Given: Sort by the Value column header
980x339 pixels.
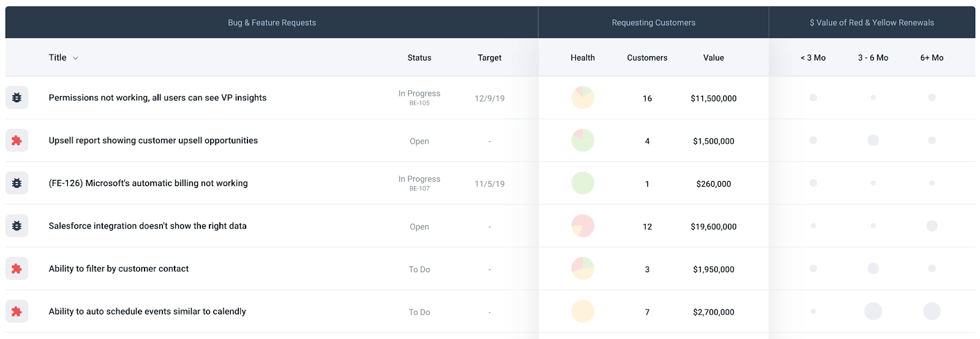Looking at the screenshot, I should pos(713,58).
